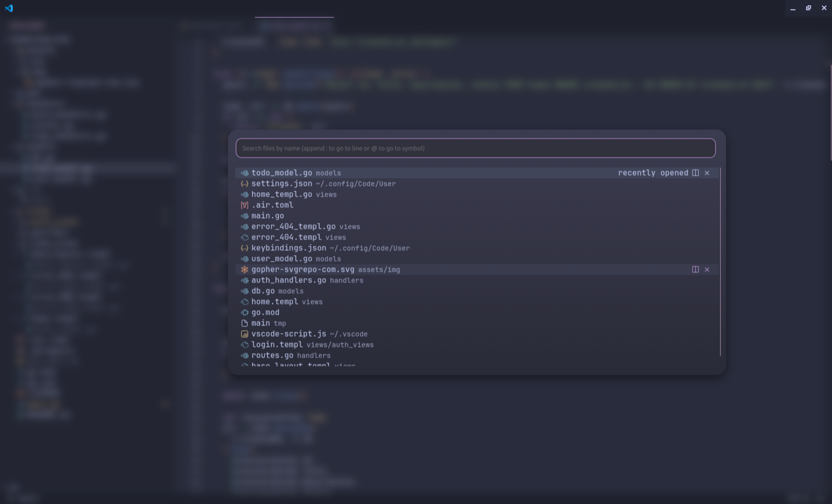Click the templ icon beside login.templ
The height and width of the screenshot is (504, 832).
245,345
